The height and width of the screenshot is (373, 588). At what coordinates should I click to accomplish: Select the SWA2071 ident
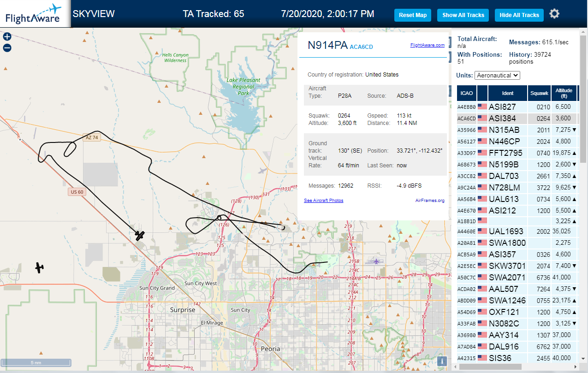(x=507, y=277)
